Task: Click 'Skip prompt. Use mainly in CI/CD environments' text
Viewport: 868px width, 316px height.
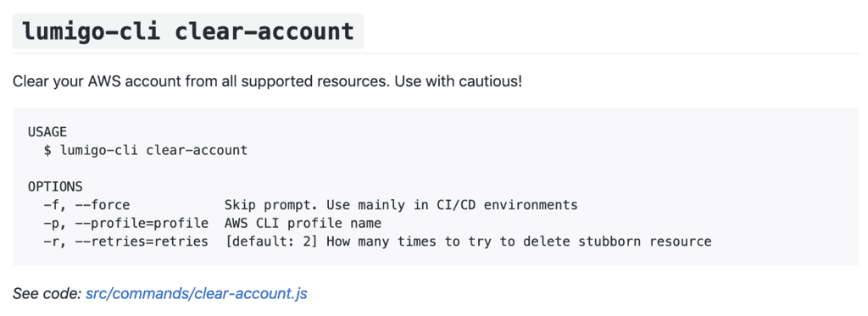Action: pyautogui.click(x=401, y=205)
